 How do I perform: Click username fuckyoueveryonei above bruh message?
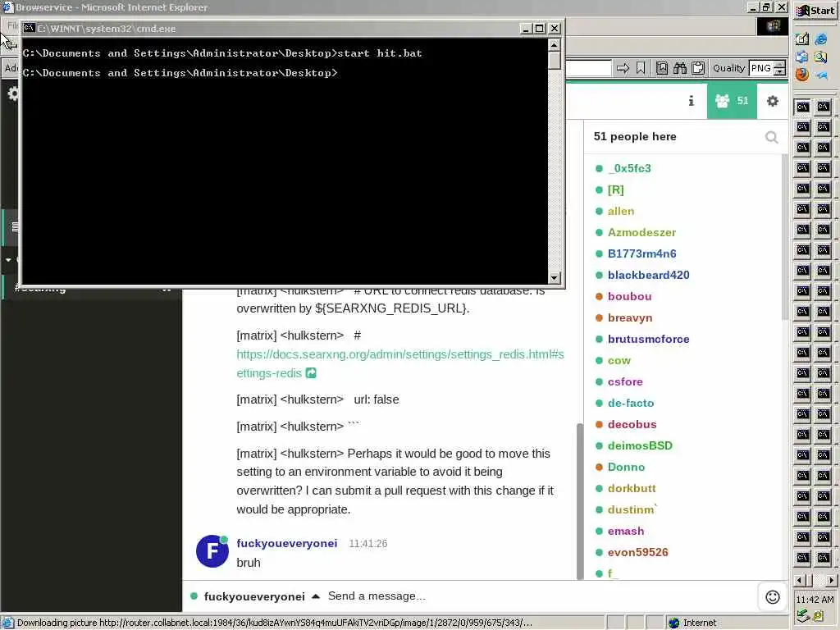click(x=286, y=543)
